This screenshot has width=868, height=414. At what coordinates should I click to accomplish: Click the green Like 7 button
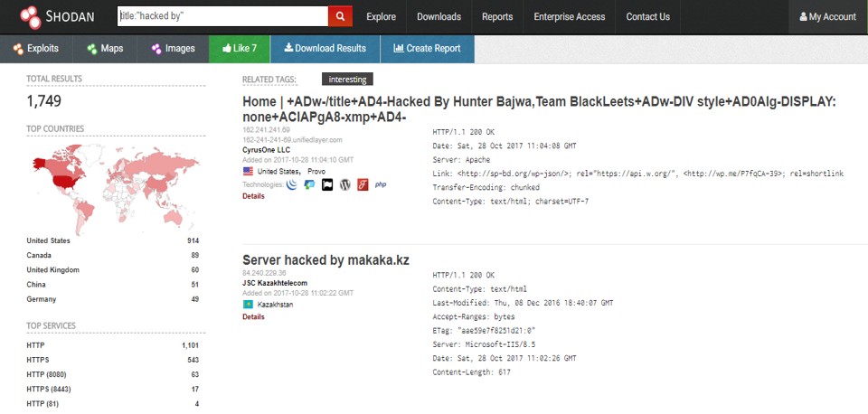[239, 49]
